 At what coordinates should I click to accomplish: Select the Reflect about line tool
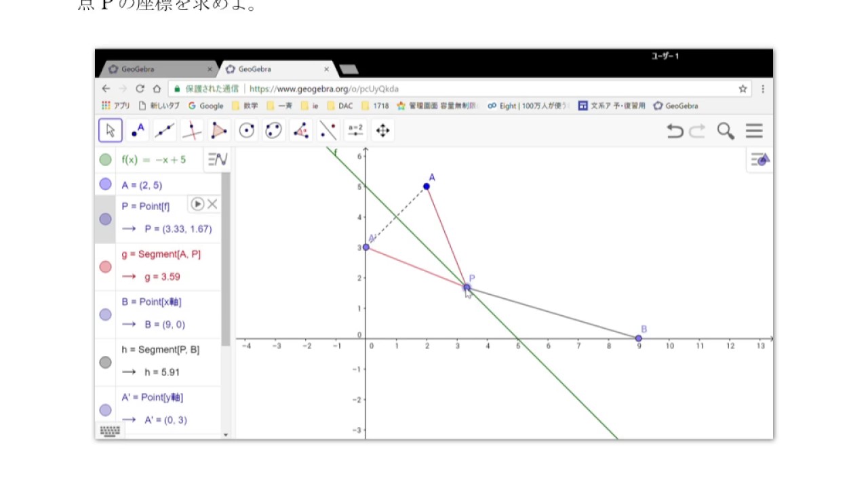pos(328,130)
